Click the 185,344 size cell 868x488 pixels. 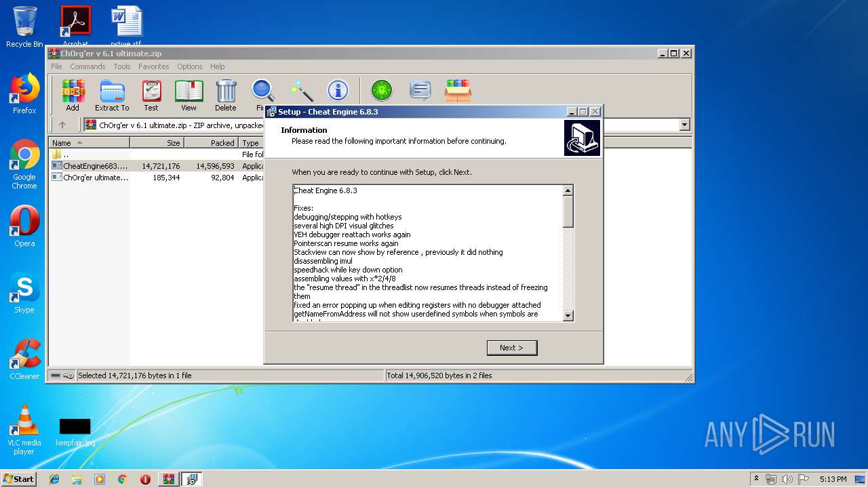pos(165,178)
